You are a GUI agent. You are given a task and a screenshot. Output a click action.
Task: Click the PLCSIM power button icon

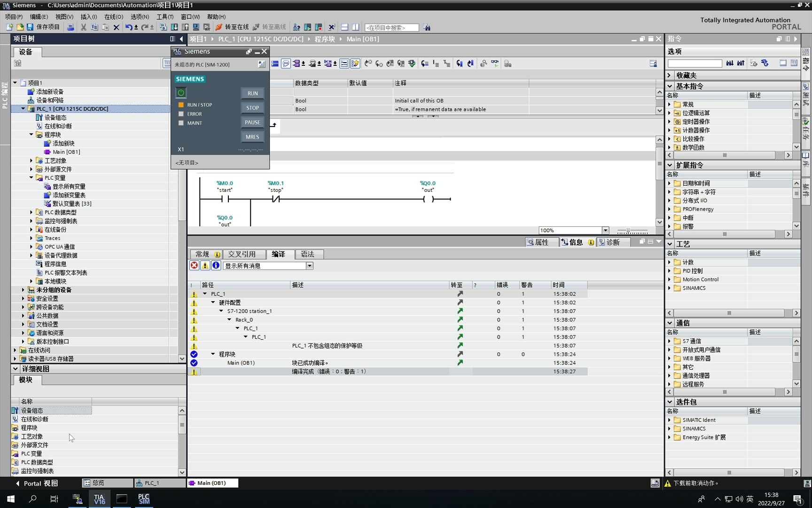click(x=181, y=93)
